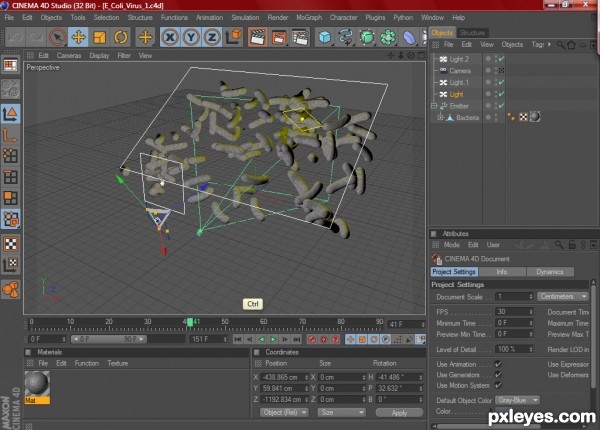Click the green timeline playhead marker
The height and width of the screenshot is (430, 600).
[x=190, y=322]
